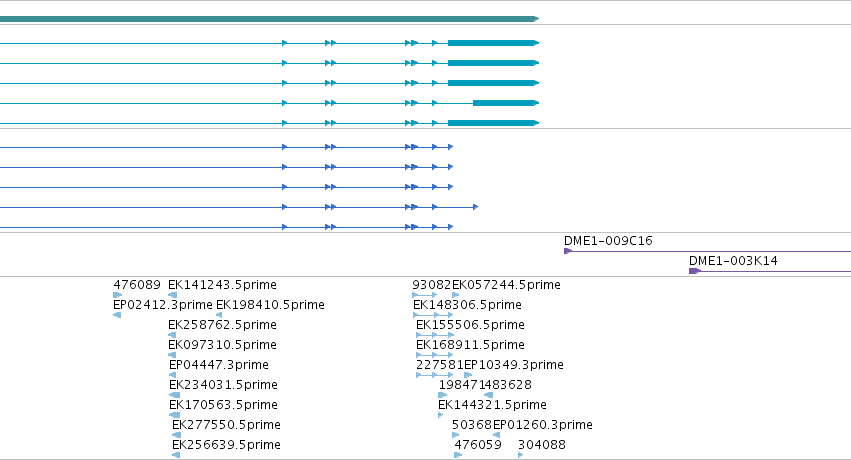Image resolution: width=851 pixels, height=460 pixels.
Task: Open feature 93082
Action: [431, 285]
